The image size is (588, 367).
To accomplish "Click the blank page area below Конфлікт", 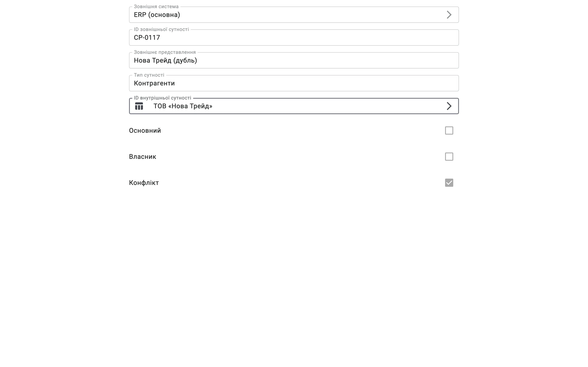I will click(x=294, y=267).
